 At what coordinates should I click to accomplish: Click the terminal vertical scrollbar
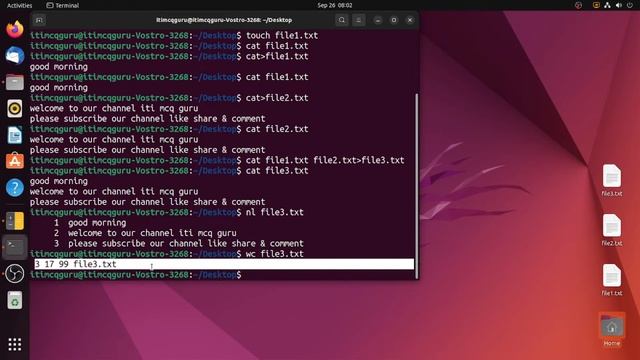point(416,186)
